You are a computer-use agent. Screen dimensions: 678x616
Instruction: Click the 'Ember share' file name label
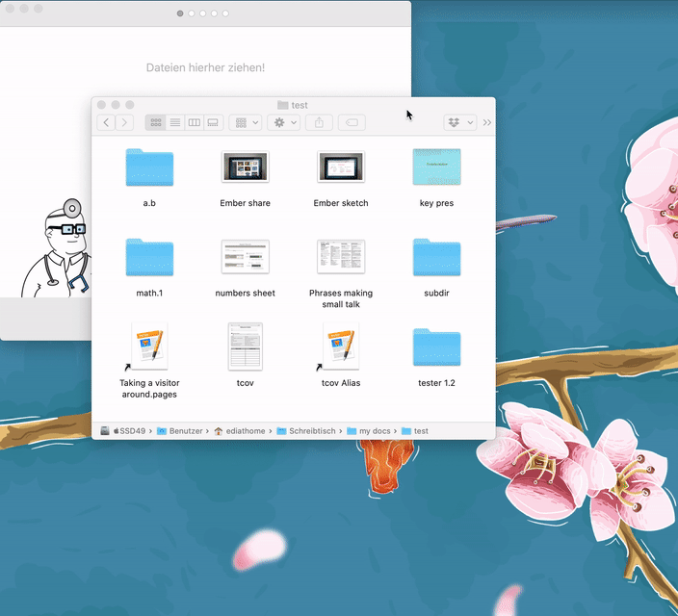click(246, 203)
